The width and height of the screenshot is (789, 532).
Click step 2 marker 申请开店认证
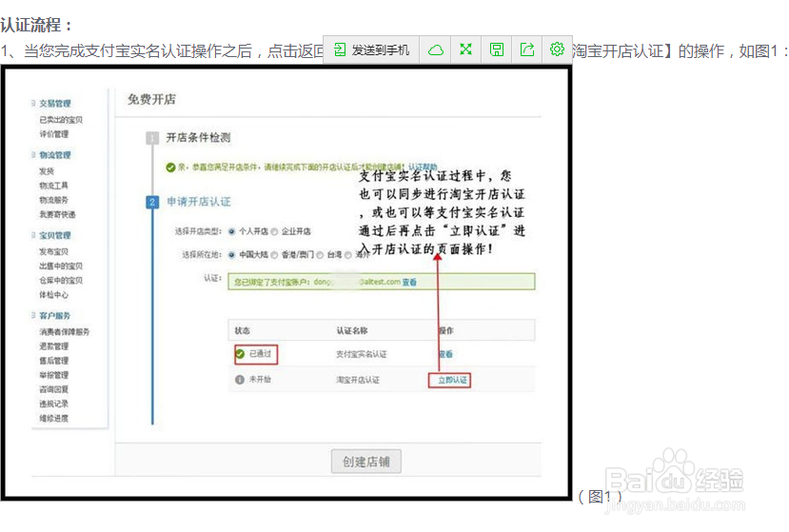(x=152, y=203)
